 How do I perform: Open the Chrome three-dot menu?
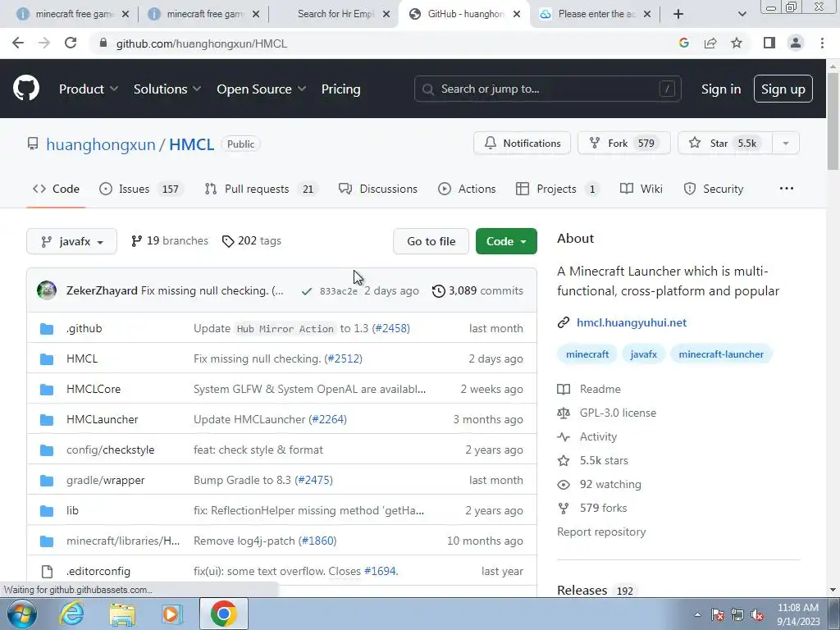(822, 43)
